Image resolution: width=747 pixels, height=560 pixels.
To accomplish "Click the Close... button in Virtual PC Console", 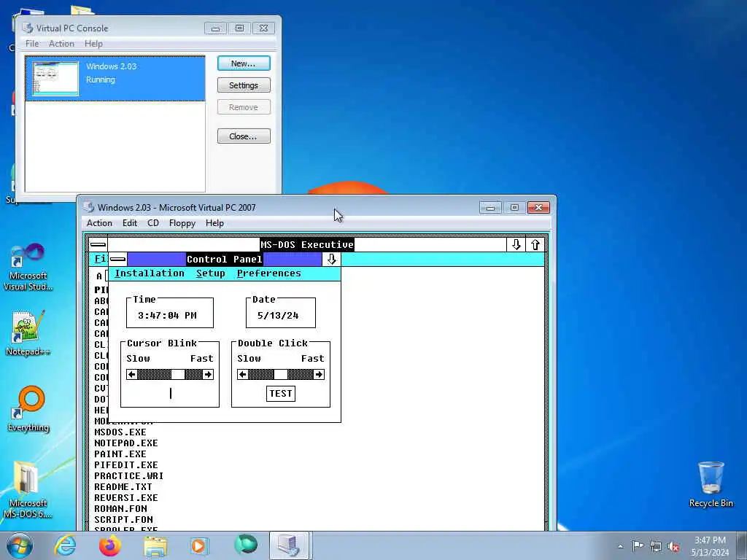I will click(x=244, y=136).
